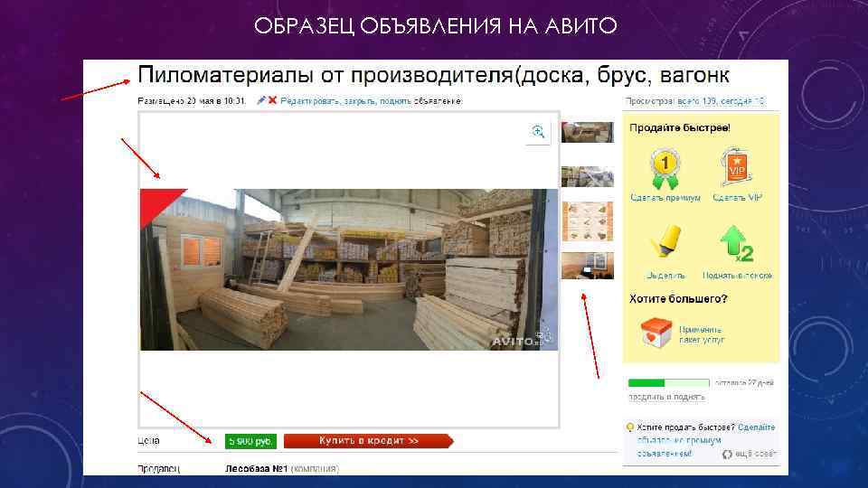Viewport: 868px width, 488px height.
Task: Click the 'Хотите большего?' heading
Action: tap(678, 299)
